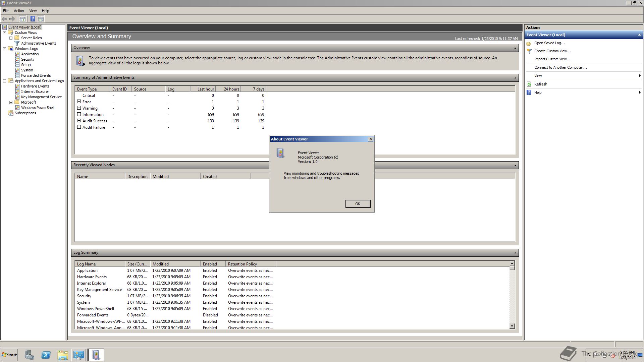The image size is (644, 362).
Task: Expand the Microsoft tree node
Action: click(x=11, y=102)
